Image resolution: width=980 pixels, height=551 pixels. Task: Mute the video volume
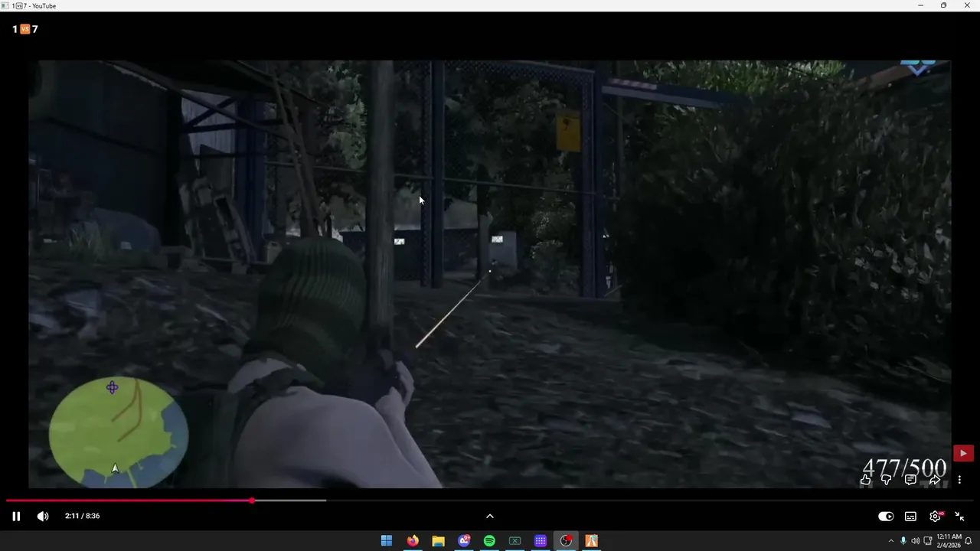tap(43, 516)
